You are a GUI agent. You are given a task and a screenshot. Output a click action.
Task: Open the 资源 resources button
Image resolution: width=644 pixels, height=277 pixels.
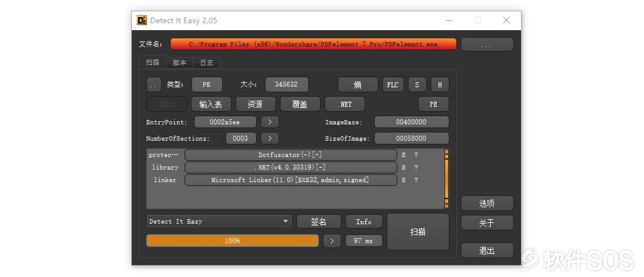coord(255,104)
